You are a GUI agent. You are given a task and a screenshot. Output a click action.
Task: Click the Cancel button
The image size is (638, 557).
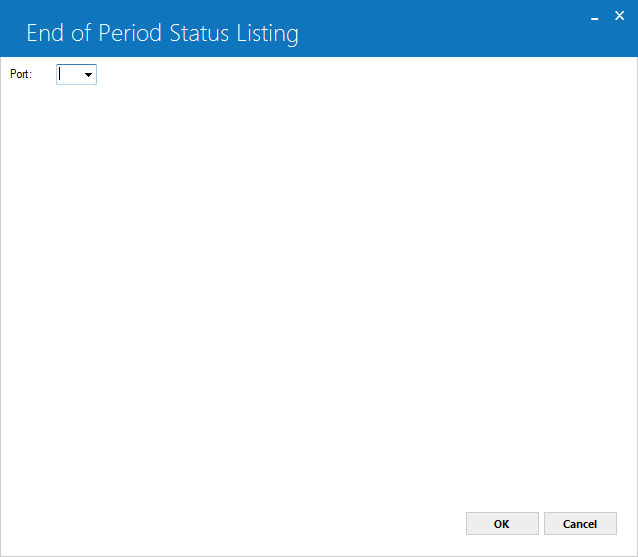(580, 523)
